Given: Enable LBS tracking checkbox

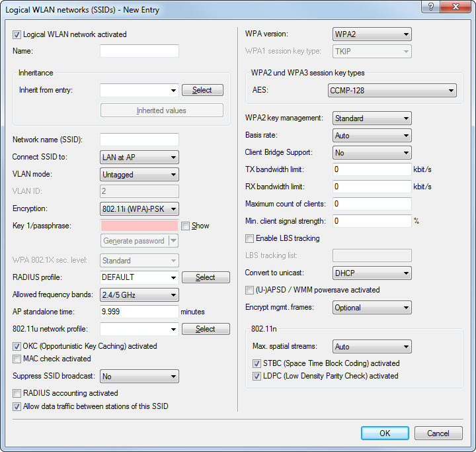Looking at the screenshot, I should tap(249, 238).
